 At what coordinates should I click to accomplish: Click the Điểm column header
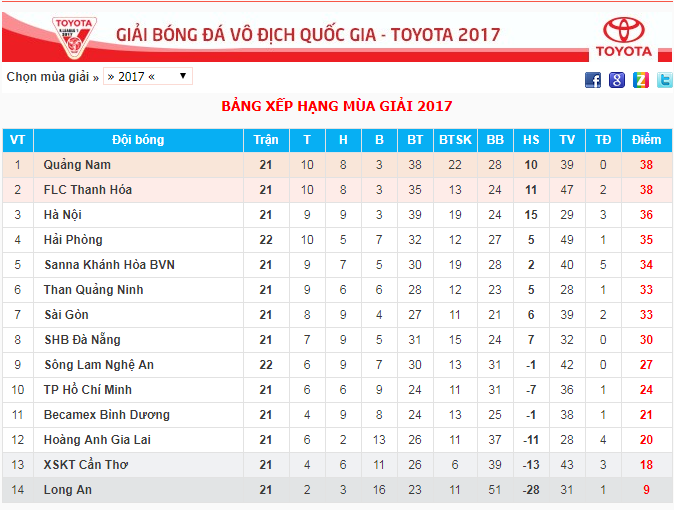tap(646, 140)
